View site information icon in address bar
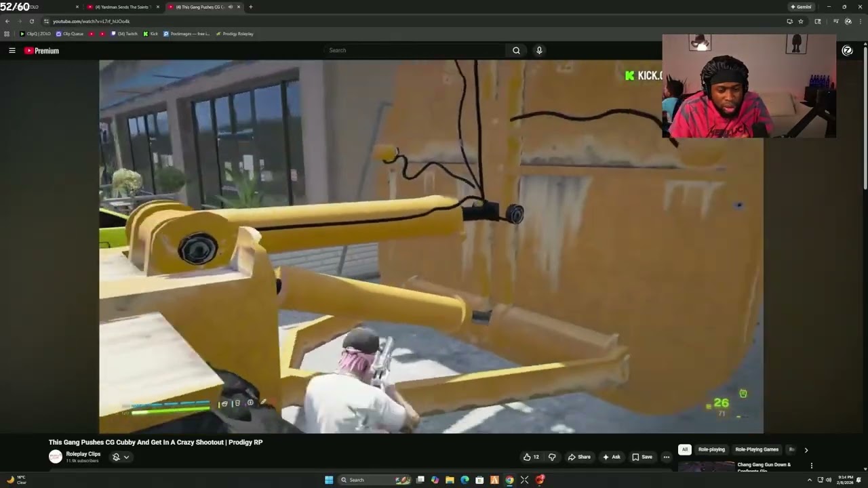Screen dimensions: 868x488 (x=46, y=21)
